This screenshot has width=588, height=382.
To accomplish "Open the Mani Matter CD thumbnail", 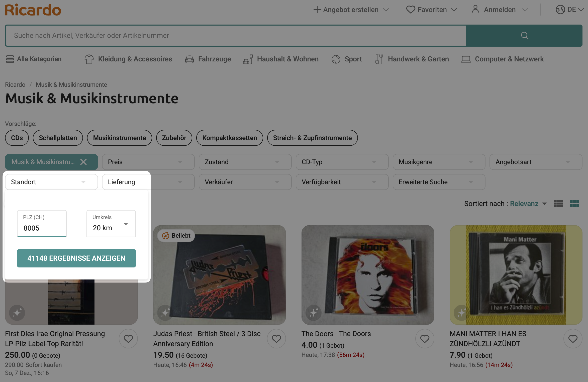I will (516, 275).
